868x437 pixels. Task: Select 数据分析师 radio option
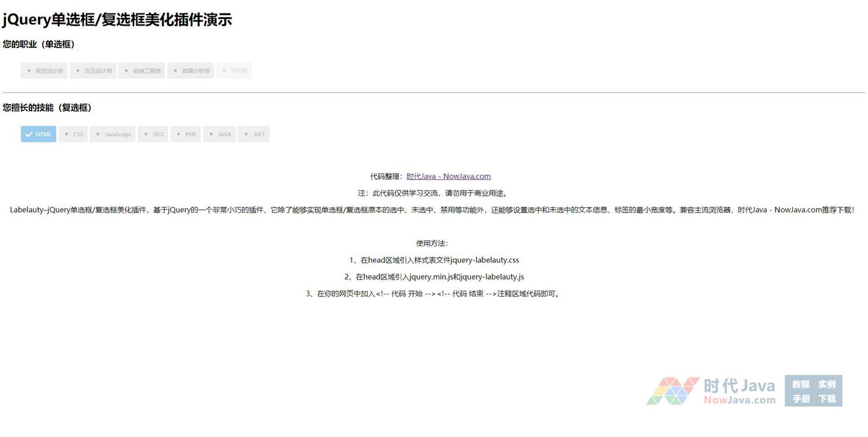(x=190, y=71)
